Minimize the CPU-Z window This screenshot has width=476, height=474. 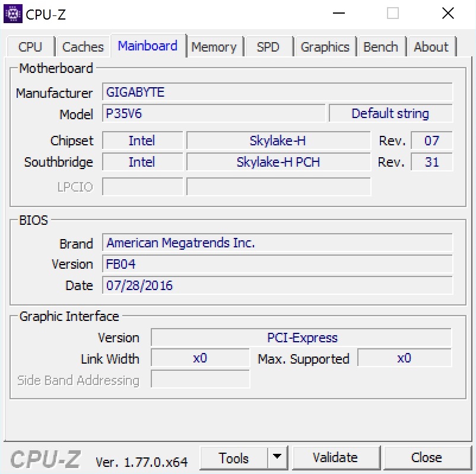coord(339,14)
